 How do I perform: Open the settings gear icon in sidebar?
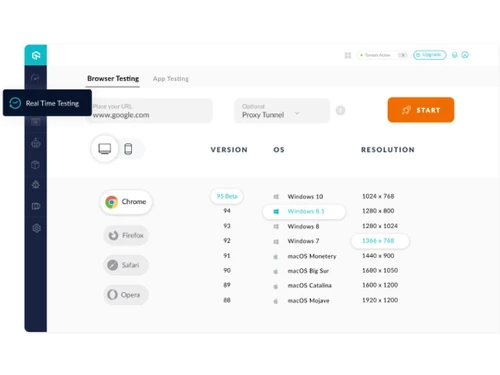(36, 228)
